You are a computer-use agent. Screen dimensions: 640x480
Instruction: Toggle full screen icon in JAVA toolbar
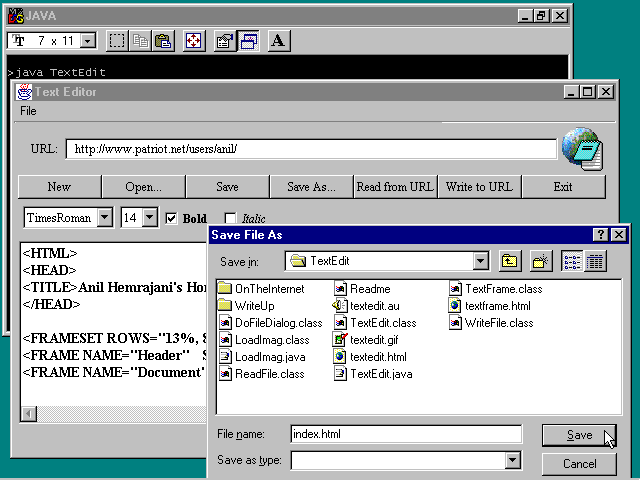pos(194,41)
